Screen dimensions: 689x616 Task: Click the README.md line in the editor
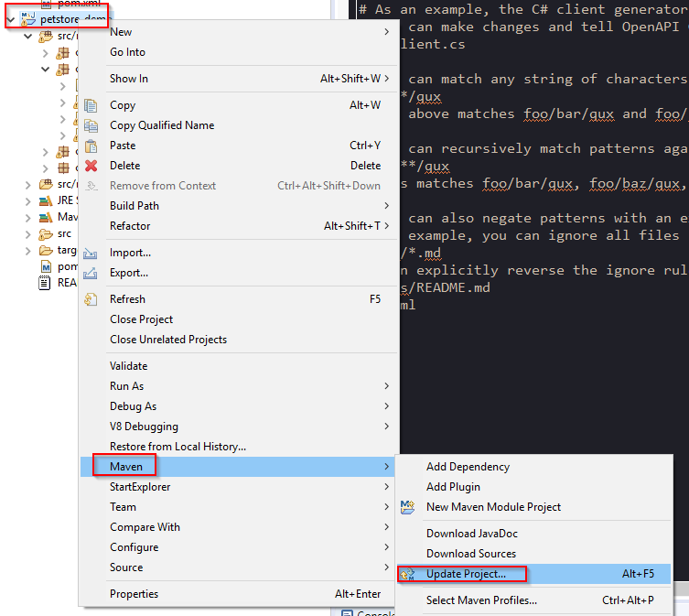tap(446, 288)
